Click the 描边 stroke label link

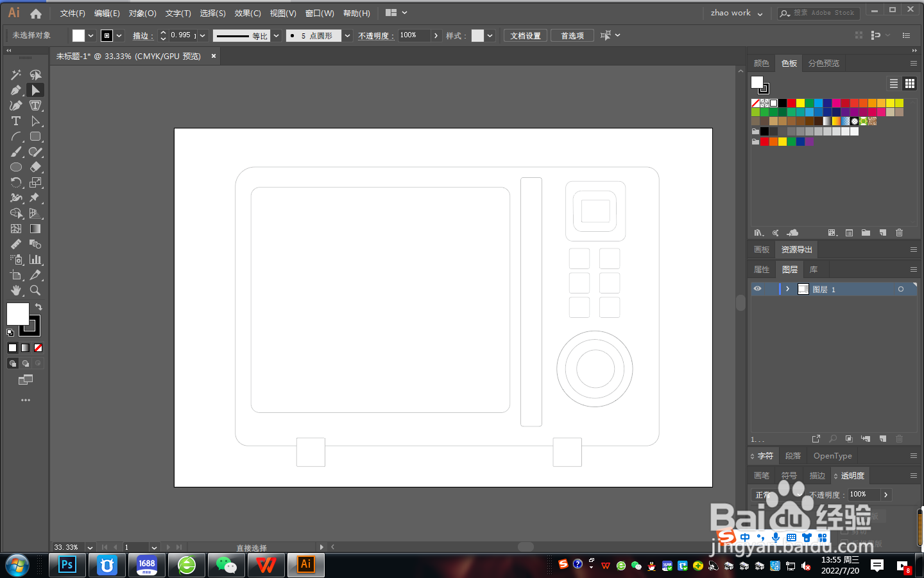click(142, 36)
